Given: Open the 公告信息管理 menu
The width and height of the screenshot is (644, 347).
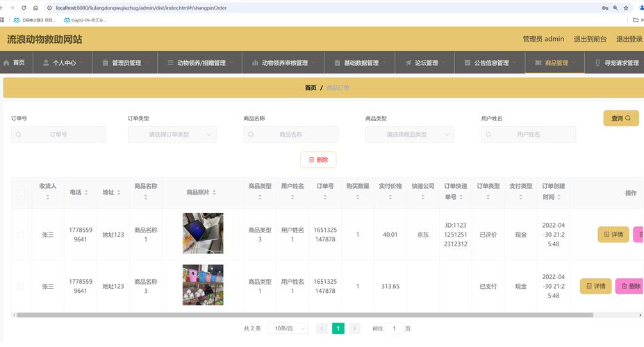Looking at the screenshot, I should pyautogui.click(x=490, y=62).
